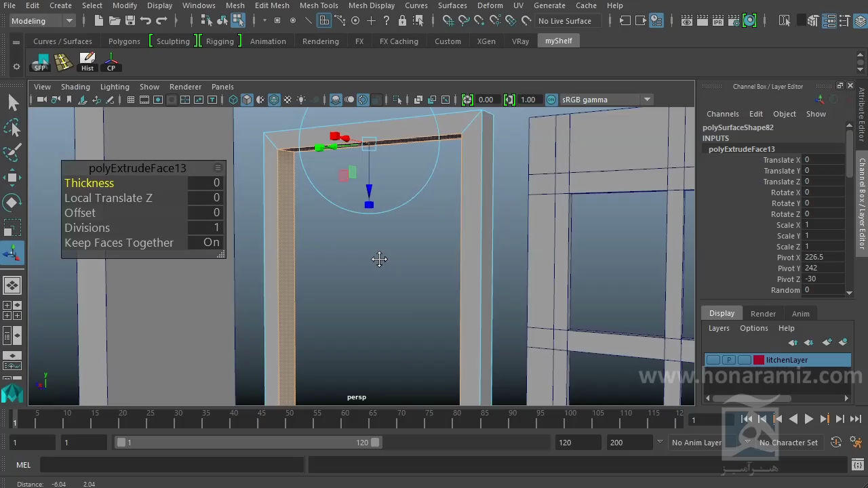
Task: Expand the polyExtrudeFace13 input node
Action: click(x=741, y=149)
